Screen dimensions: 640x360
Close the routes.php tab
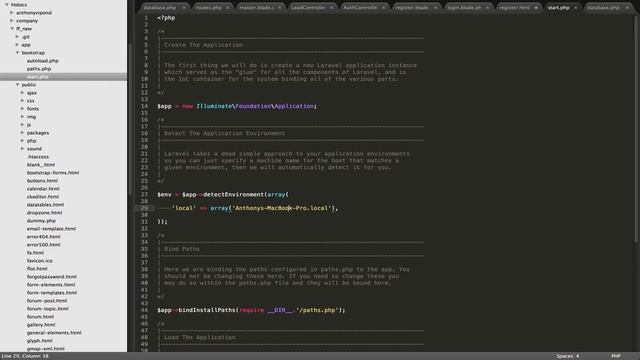[x=228, y=7]
